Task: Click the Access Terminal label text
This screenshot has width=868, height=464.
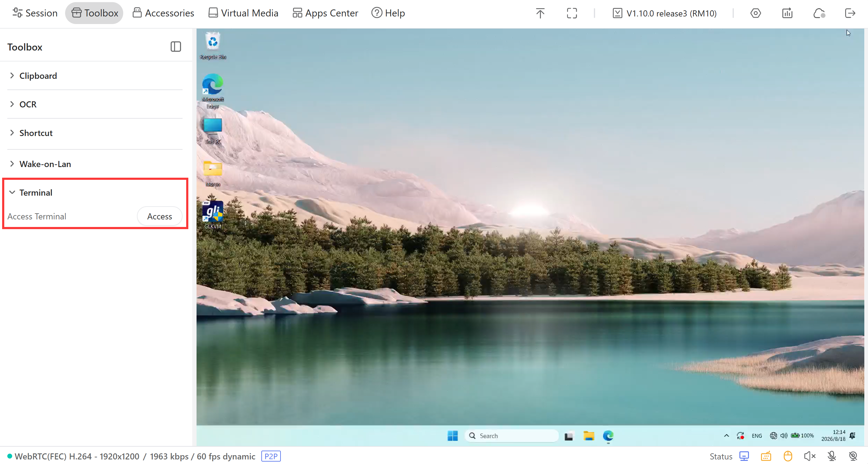Action: point(37,216)
